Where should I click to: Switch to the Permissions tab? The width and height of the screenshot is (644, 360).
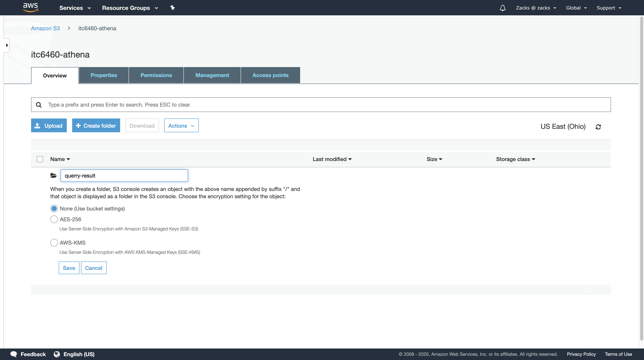coord(156,75)
